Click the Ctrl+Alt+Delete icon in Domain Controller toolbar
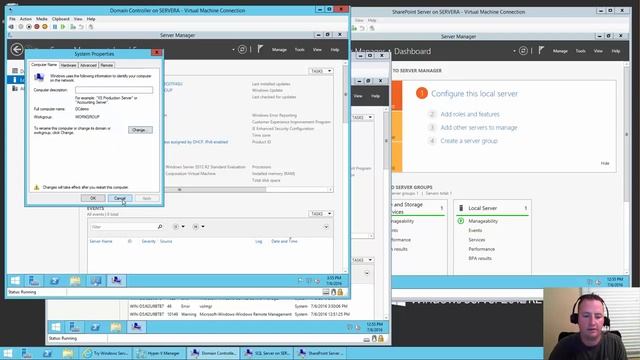Image resolution: width=640 pixels, height=360 pixels. tap(11, 27)
